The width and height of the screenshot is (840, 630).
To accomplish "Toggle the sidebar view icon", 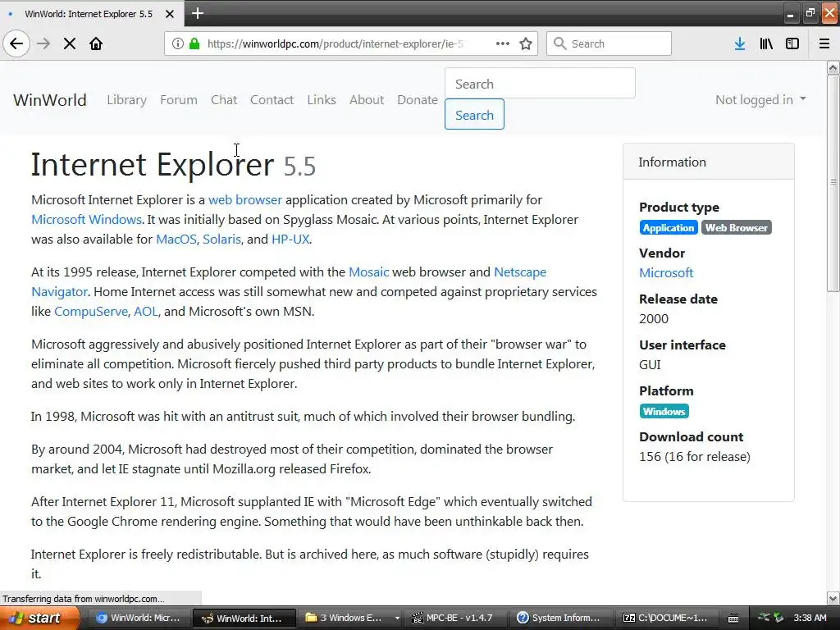I will tap(792, 43).
